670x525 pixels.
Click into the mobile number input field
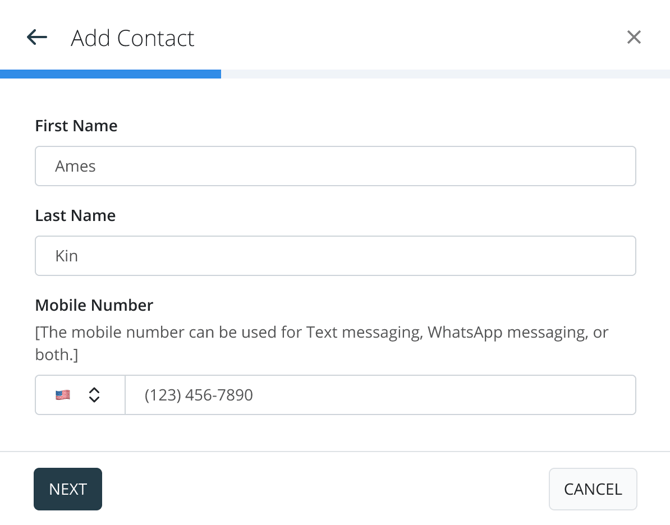pyautogui.click(x=380, y=395)
